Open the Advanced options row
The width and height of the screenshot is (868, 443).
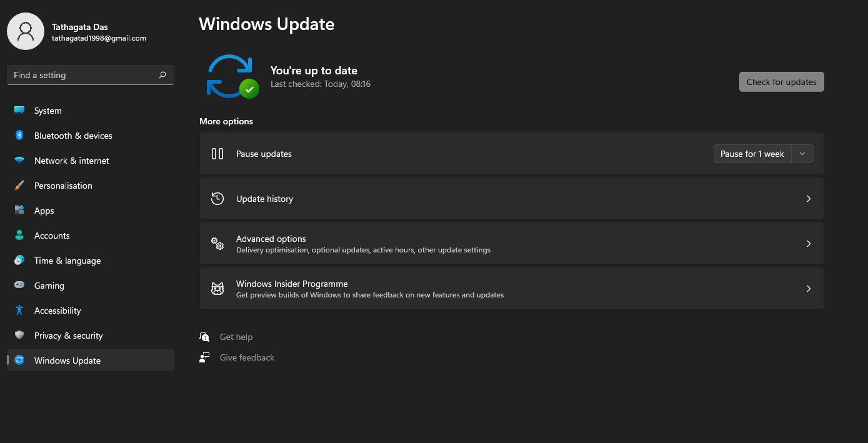pos(512,244)
